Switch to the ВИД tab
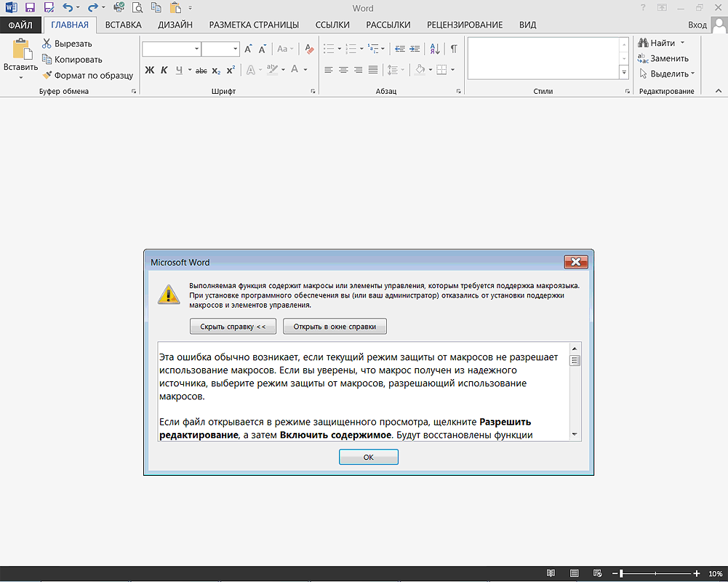This screenshot has height=582, width=728. [x=527, y=25]
